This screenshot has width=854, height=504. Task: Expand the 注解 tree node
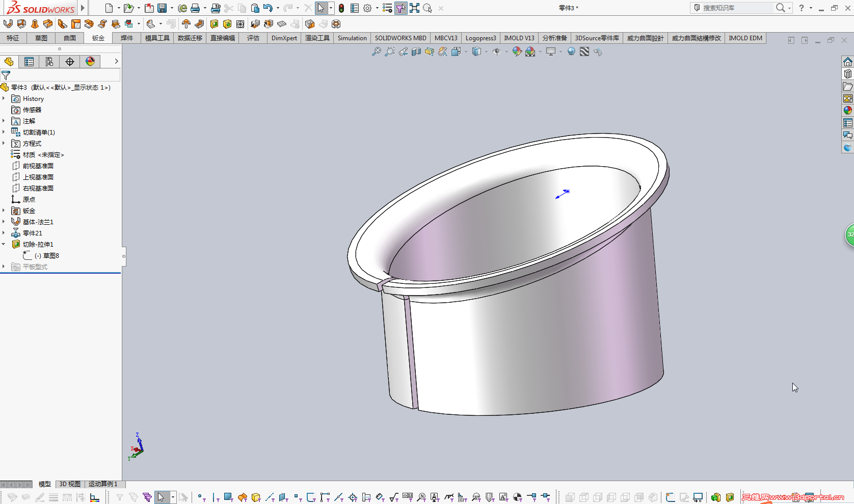[x=4, y=121]
